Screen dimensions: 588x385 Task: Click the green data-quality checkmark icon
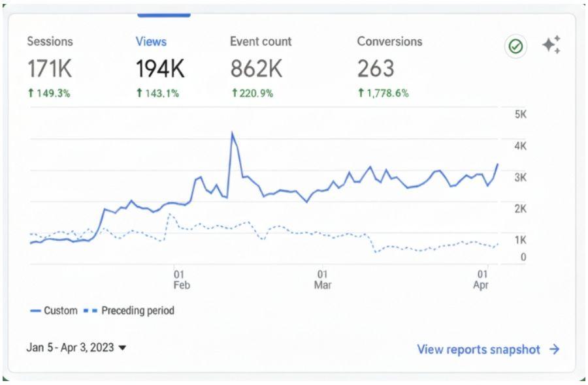tap(515, 46)
